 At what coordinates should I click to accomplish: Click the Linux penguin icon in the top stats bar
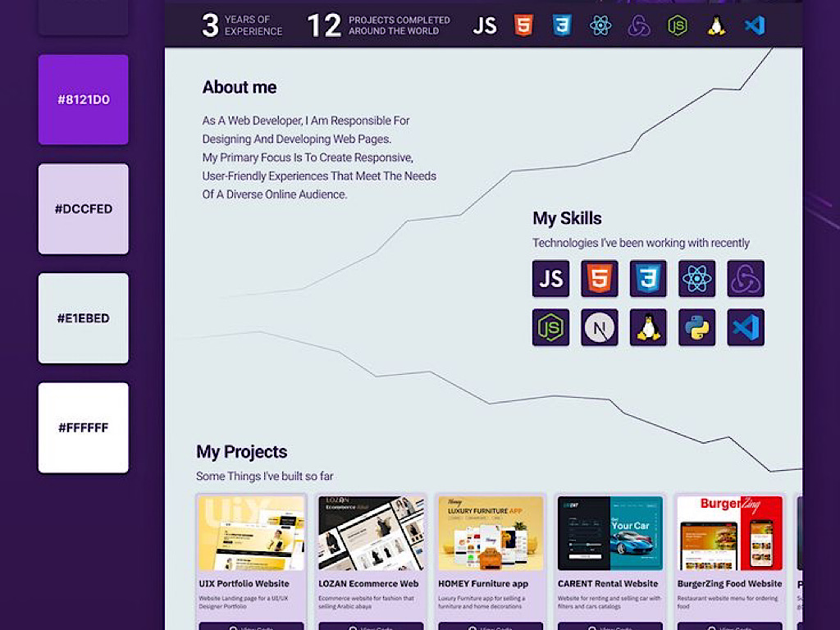[x=716, y=25]
